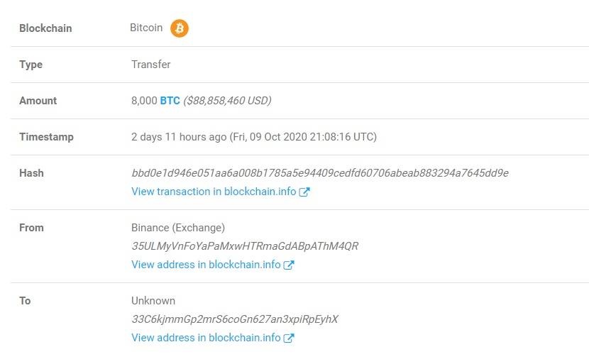Click the Unknown recipient owner label
Image resolution: width=589 pixels, height=364 pixels.
[153, 301]
